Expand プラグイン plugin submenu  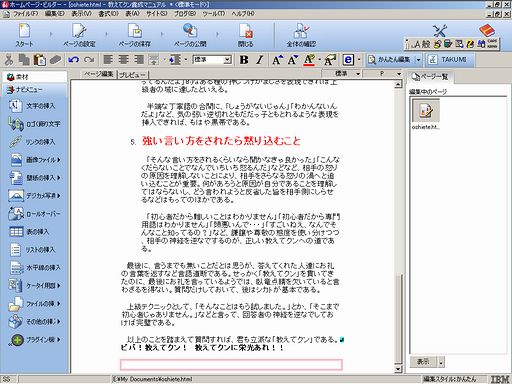point(35,340)
